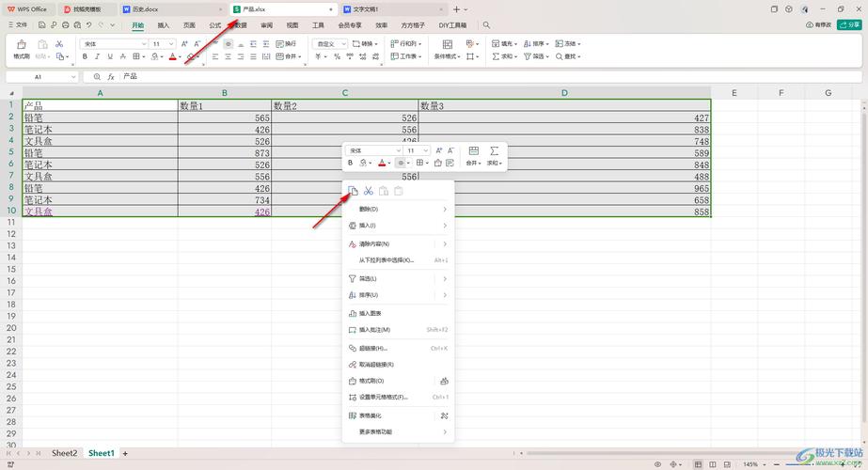The width and height of the screenshot is (868, 470).
Task: Click the center align icon in ribbon
Action: click(228, 56)
